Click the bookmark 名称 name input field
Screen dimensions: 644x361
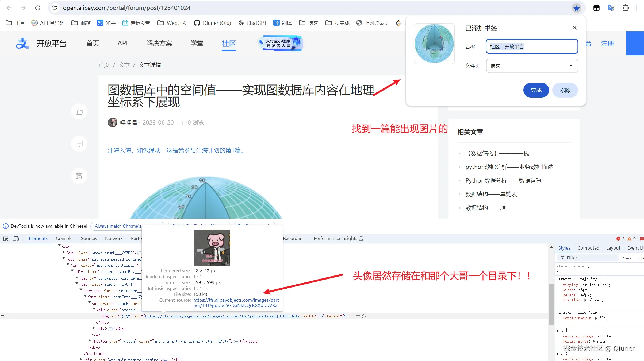pos(532,46)
